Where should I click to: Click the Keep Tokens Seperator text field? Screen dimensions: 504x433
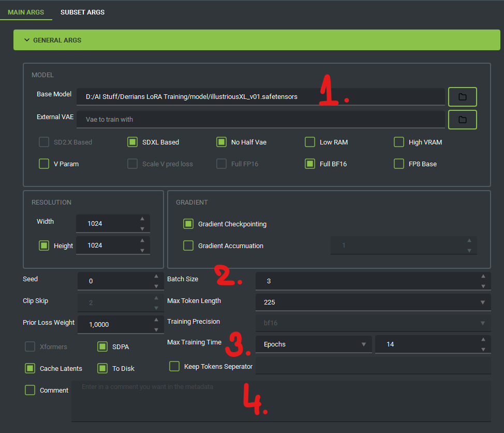click(373, 366)
